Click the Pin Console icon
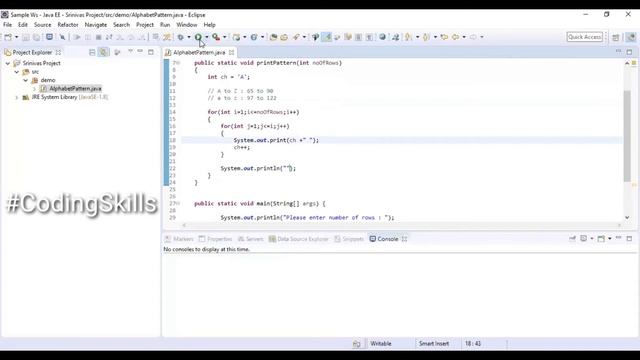Screen dimensions: 640x360 click(572, 239)
